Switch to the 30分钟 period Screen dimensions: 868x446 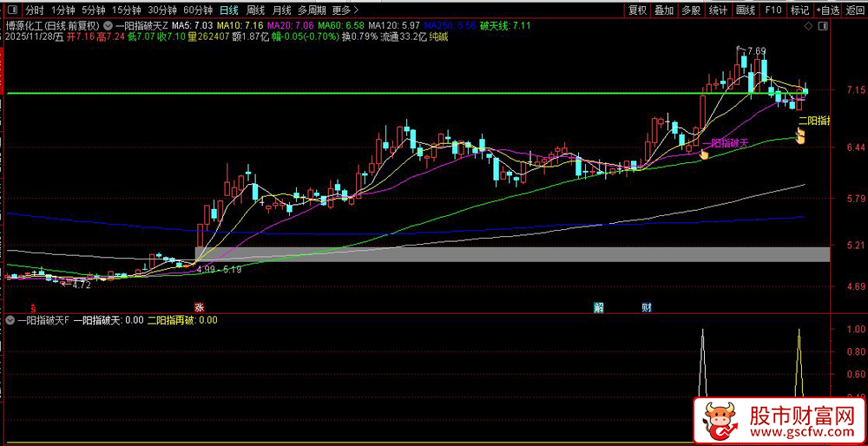[x=163, y=10]
